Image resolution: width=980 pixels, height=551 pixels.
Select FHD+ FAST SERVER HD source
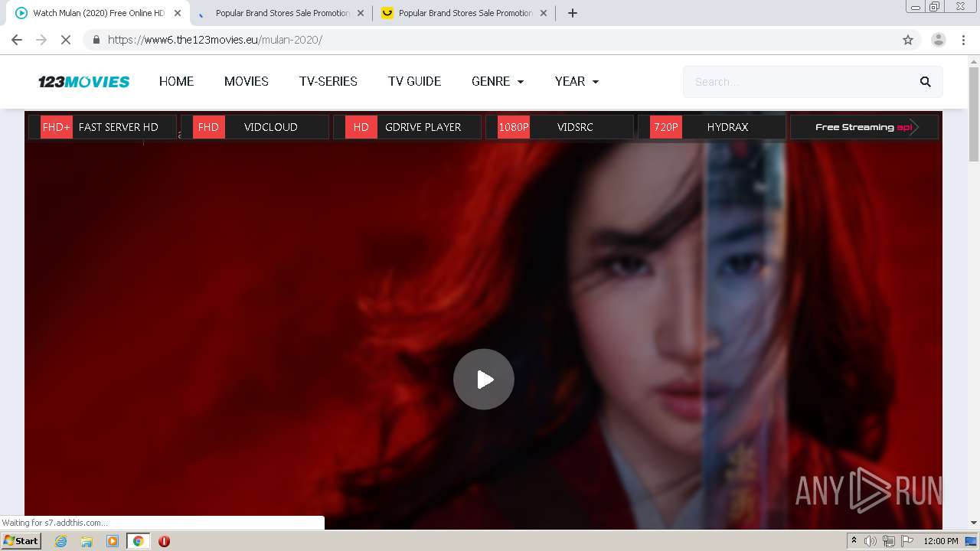click(103, 127)
